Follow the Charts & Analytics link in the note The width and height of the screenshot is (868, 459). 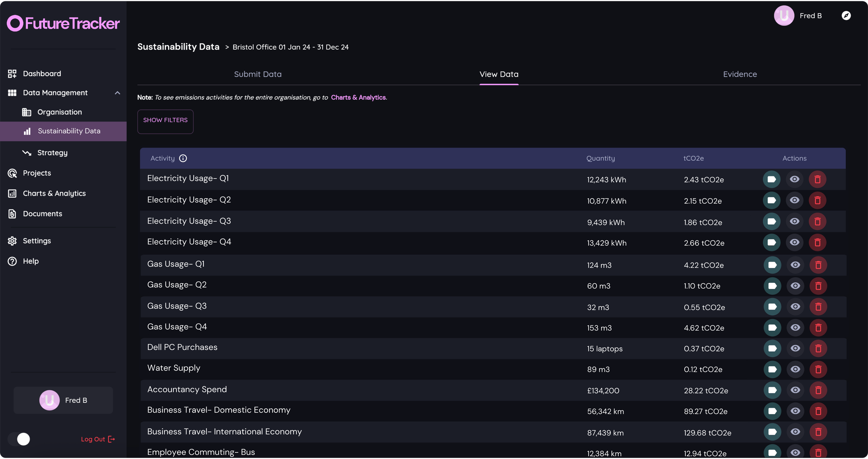pyautogui.click(x=358, y=98)
